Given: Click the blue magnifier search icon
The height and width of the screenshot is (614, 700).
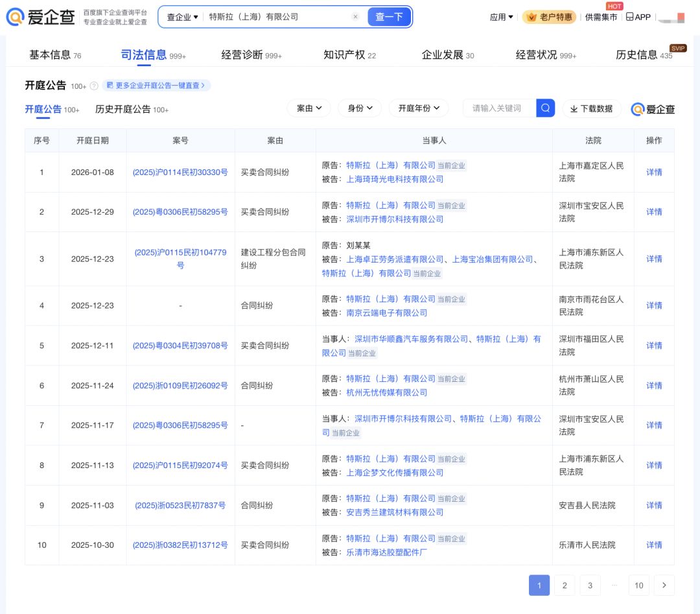Looking at the screenshot, I should pyautogui.click(x=546, y=108).
